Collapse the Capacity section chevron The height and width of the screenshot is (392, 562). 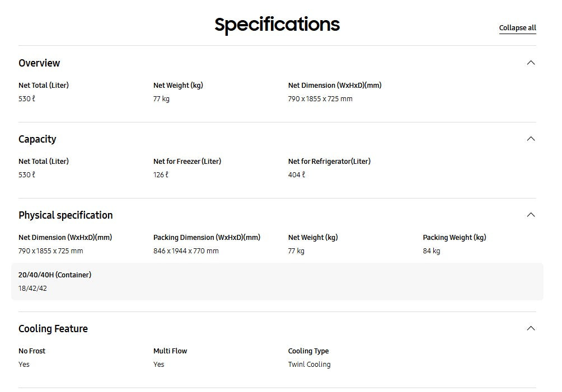click(531, 139)
